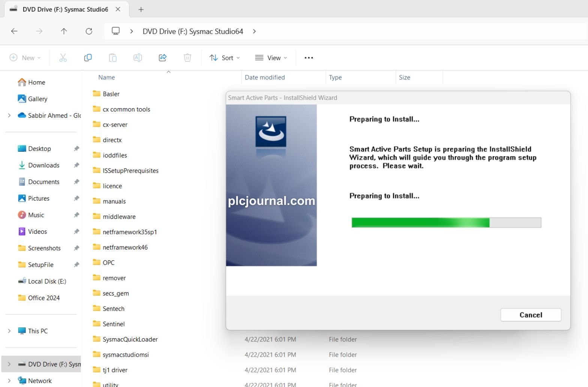Open Office 2024 folder in sidebar
This screenshot has width=588, height=387.
click(x=39, y=298)
